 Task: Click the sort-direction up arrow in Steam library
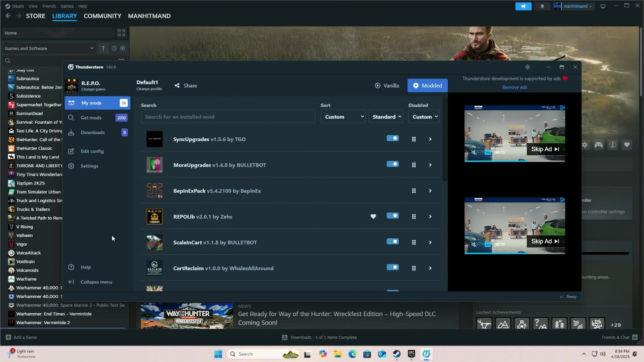click(103, 48)
